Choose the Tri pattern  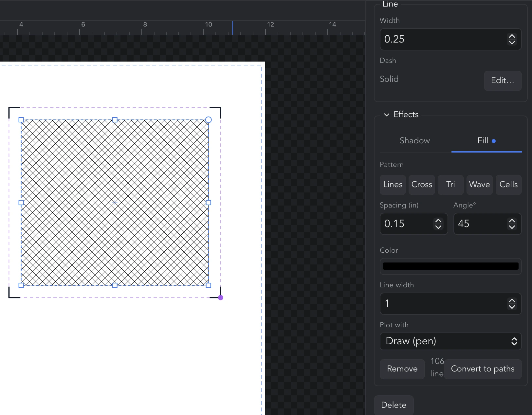[x=451, y=185]
